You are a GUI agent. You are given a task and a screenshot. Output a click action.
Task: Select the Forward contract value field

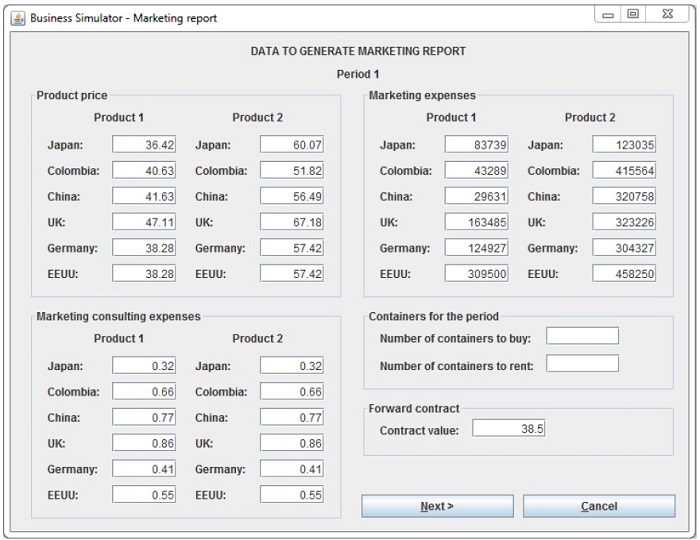pos(508,428)
